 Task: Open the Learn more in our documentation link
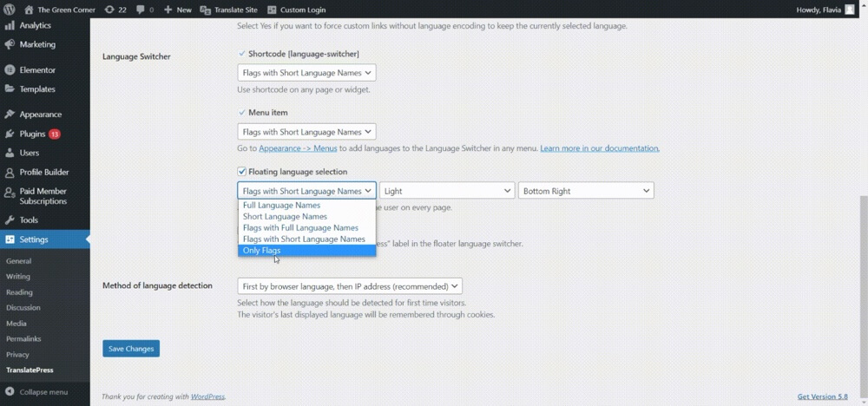[599, 148]
